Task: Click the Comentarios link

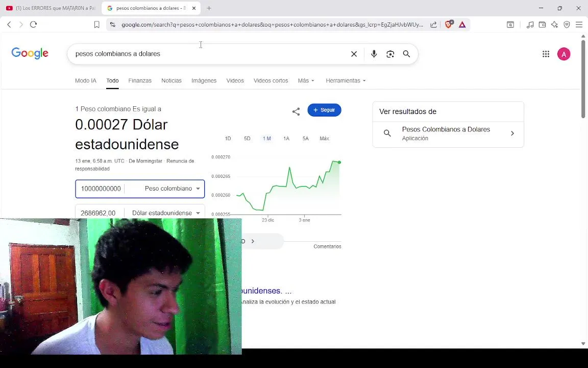Action: pyautogui.click(x=327, y=246)
